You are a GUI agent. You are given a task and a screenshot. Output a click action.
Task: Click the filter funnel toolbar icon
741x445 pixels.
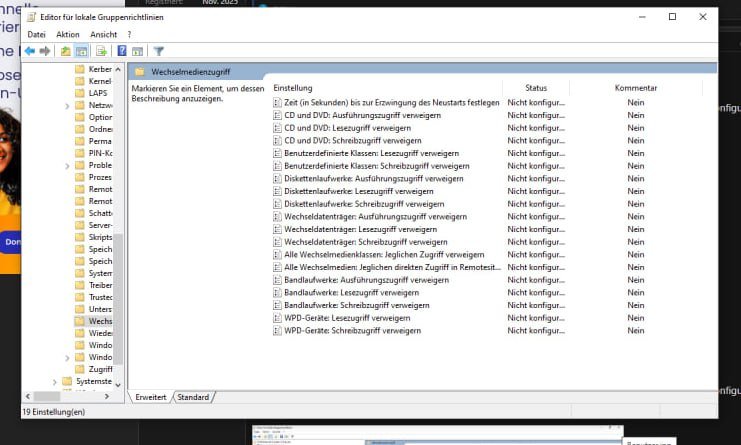pos(159,51)
